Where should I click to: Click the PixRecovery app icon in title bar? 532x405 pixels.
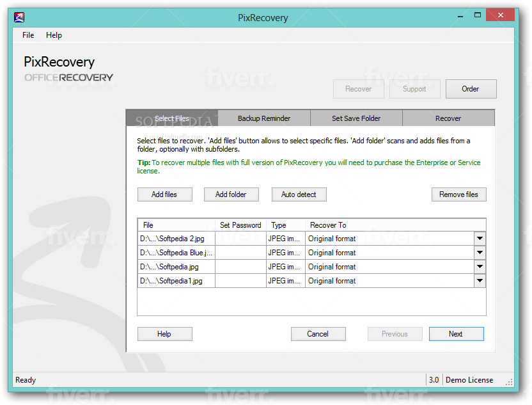tap(19, 17)
